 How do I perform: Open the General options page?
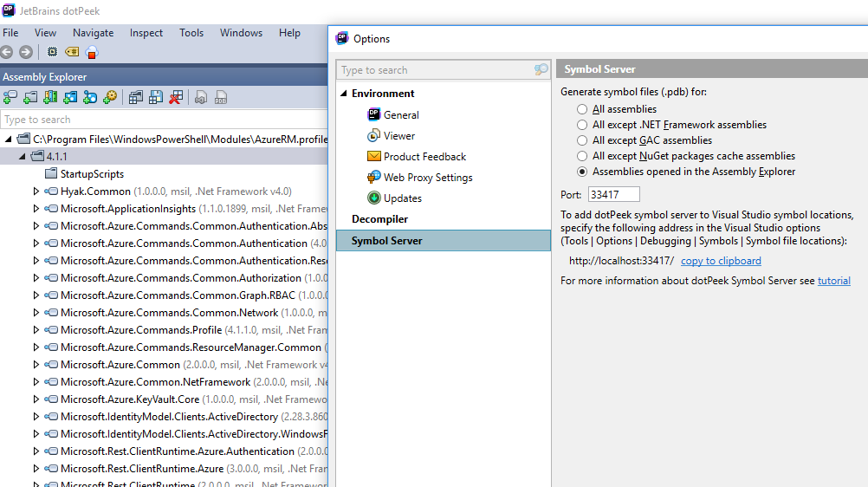tap(401, 114)
